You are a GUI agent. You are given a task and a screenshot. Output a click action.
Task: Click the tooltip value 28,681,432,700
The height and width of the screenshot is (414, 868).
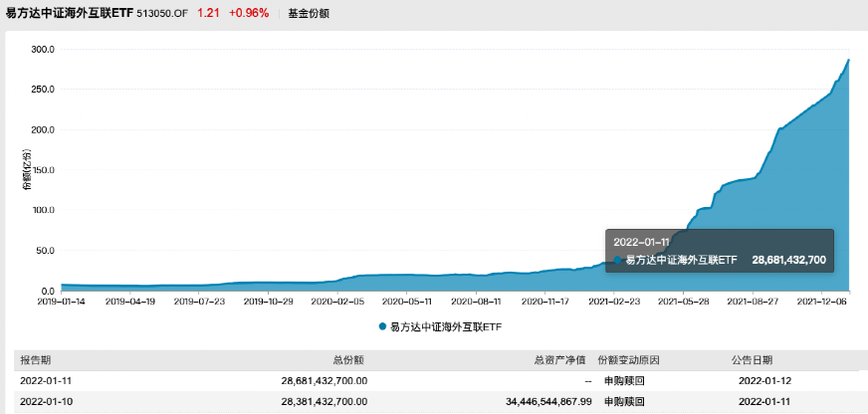click(788, 260)
